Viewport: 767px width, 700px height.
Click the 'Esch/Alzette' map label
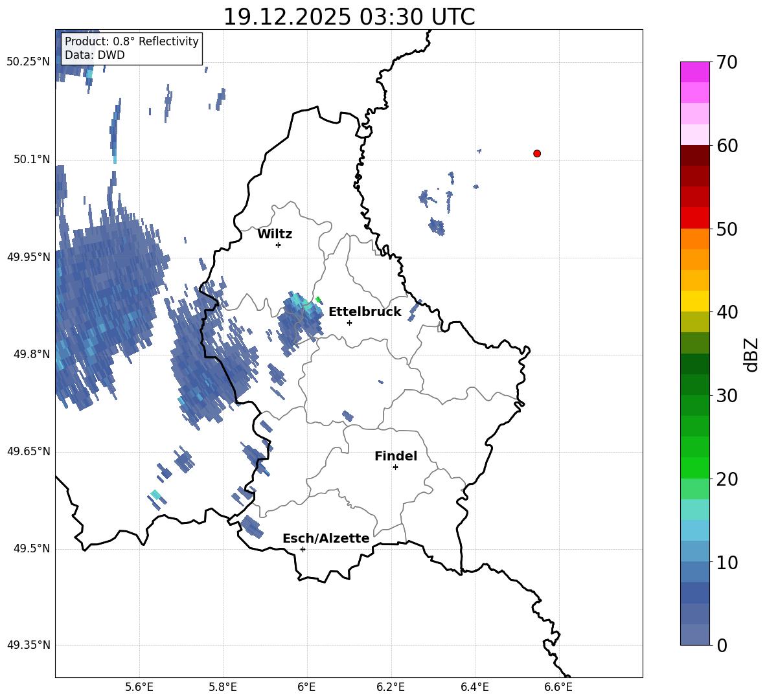tap(326, 538)
